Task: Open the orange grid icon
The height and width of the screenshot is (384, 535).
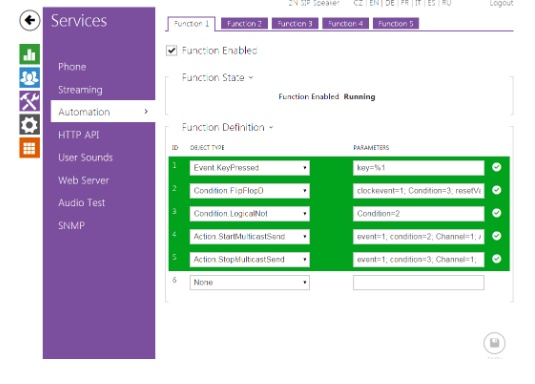Action: tap(30, 148)
